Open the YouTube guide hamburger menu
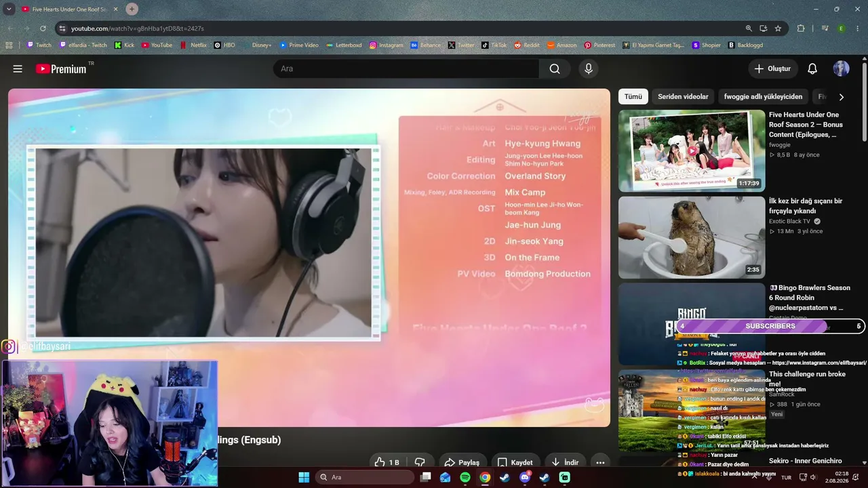Image resolution: width=868 pixels, height=488 pixels. tap(18, 68)
